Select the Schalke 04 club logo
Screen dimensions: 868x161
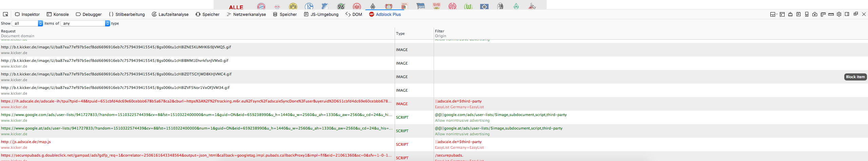pos(309,6)
